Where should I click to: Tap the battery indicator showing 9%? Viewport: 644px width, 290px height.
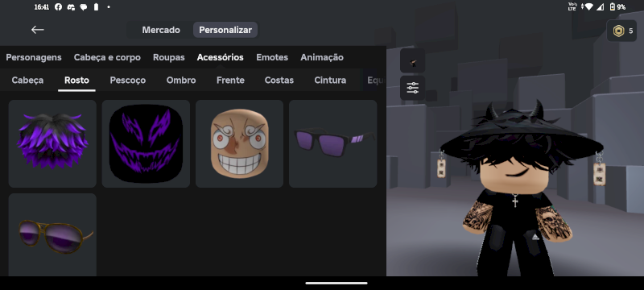point(617,7)
